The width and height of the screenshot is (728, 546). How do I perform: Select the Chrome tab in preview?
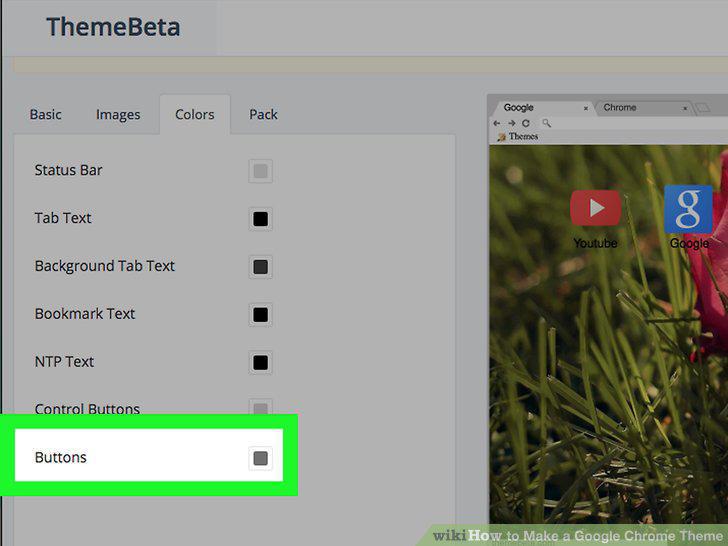click(643, 107)
